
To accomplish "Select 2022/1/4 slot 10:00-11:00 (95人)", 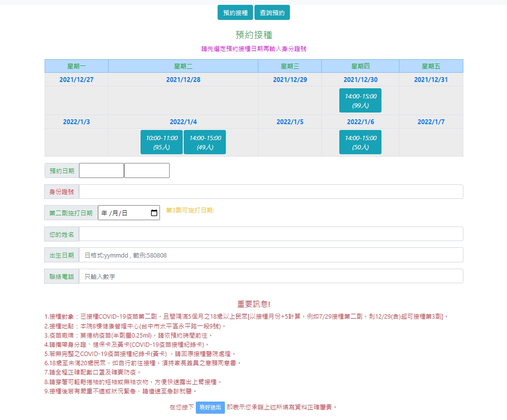I will (161, 143).
